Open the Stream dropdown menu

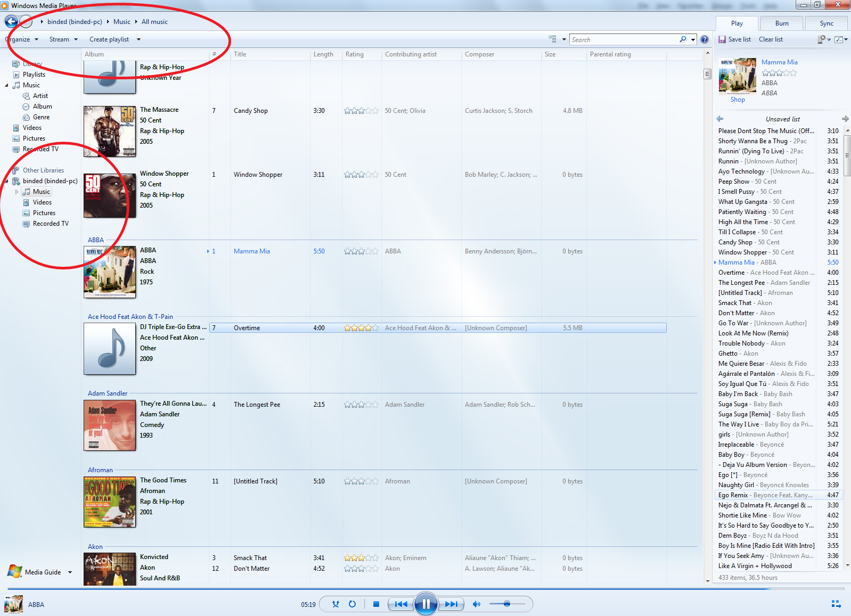tap(63, 39)
